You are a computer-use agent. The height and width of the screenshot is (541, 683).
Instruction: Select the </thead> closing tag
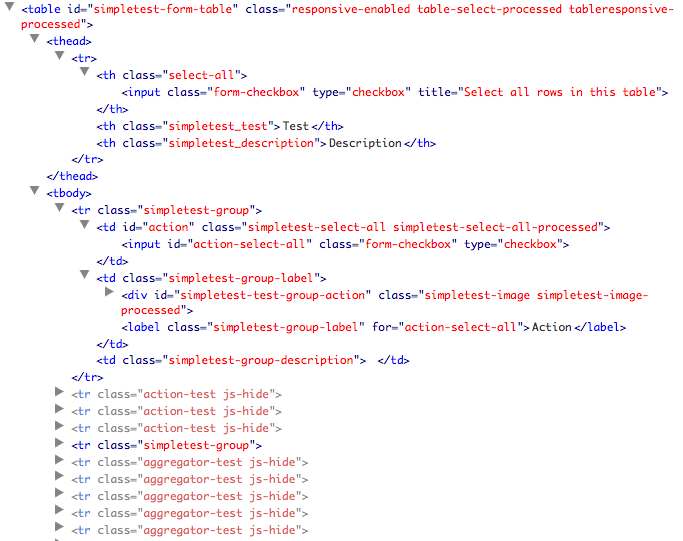pos(72,176)
